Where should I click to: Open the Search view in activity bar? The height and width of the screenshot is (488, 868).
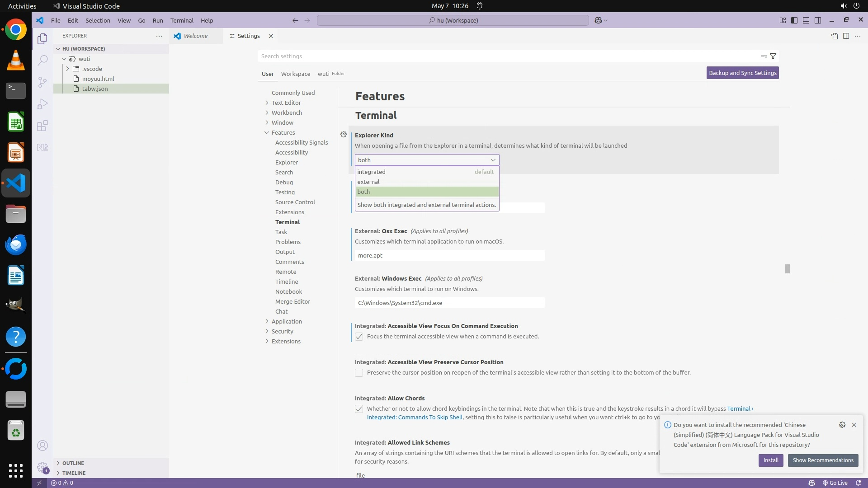pos(42,60)
